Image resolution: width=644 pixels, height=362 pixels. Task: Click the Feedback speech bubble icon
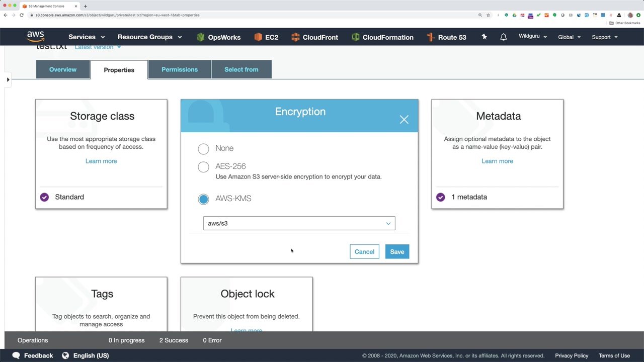(x=16, y=355)
